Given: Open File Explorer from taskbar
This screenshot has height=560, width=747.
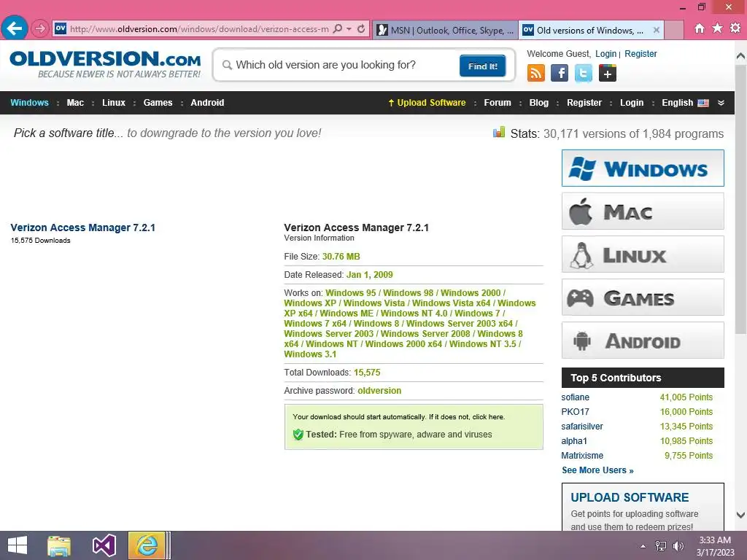Looking at the screenshot, I should click(58, 545).
